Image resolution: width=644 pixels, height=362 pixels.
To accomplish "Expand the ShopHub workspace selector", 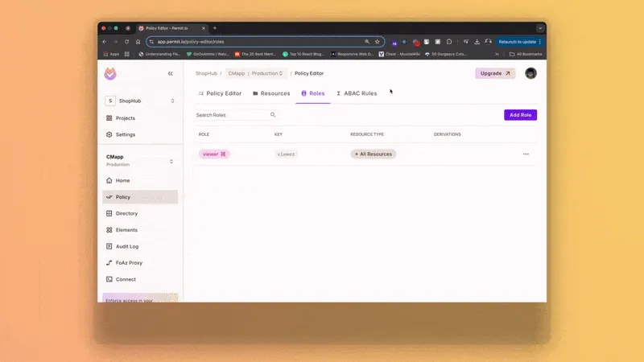I will [x=141, y=101].
